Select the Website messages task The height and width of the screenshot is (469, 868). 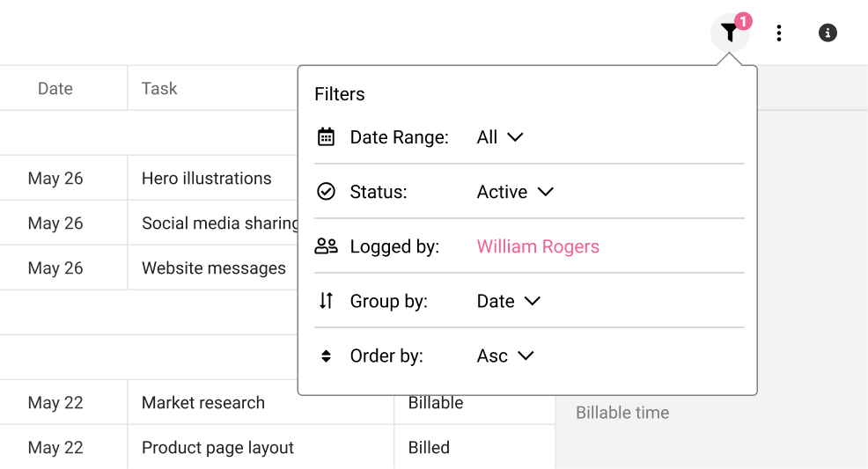click(214, 267)
